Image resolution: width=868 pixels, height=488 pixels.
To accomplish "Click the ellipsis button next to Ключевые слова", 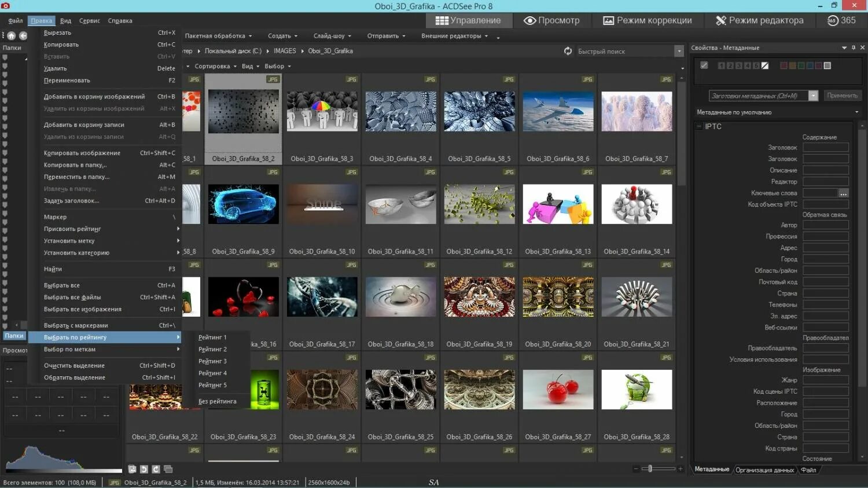I will click(844, 193).
